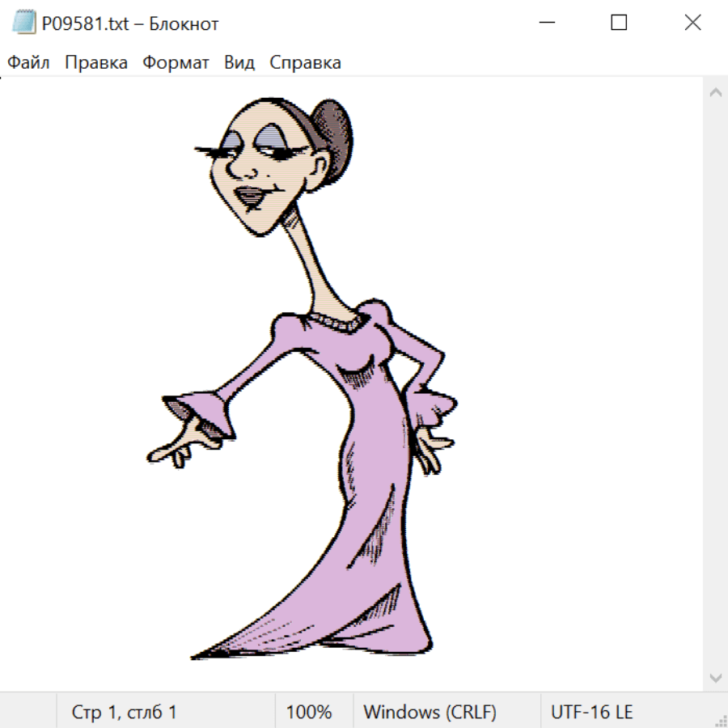Image resolution: width=728 pixels, height=728 pixels.
Task: Click the Notepad icon in the title bar
Action: [x=24, y=23]
